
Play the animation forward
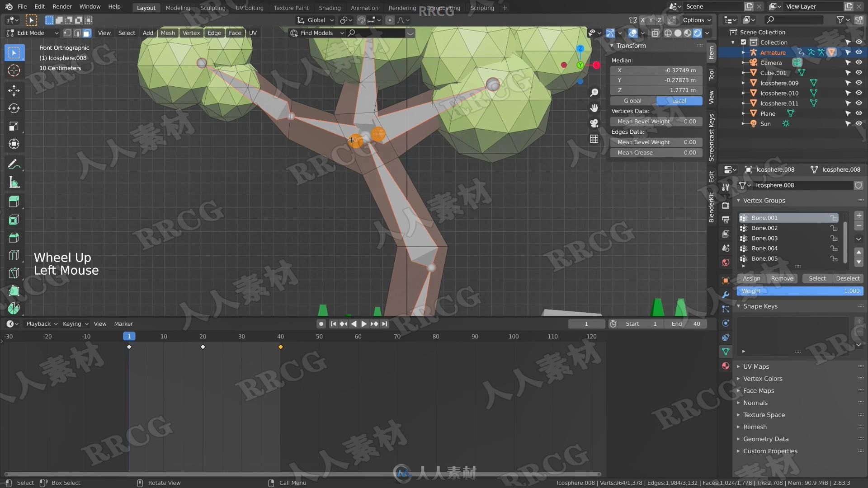pos(364,324)
